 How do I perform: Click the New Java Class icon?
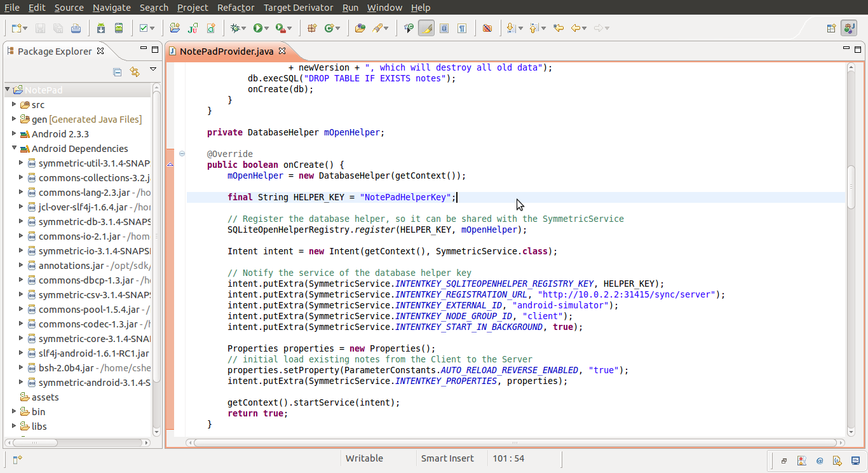329,28
